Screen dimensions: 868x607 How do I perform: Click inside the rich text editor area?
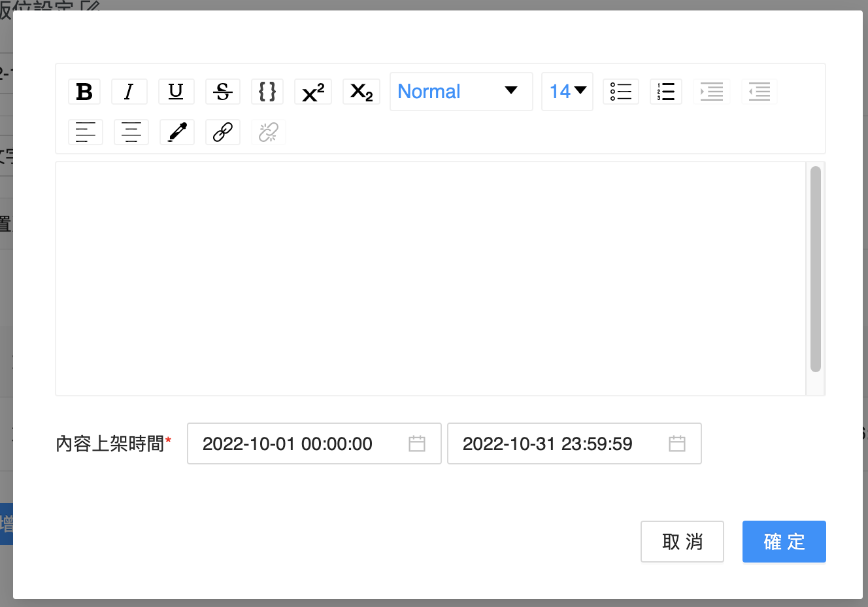(x=430, y=278)
